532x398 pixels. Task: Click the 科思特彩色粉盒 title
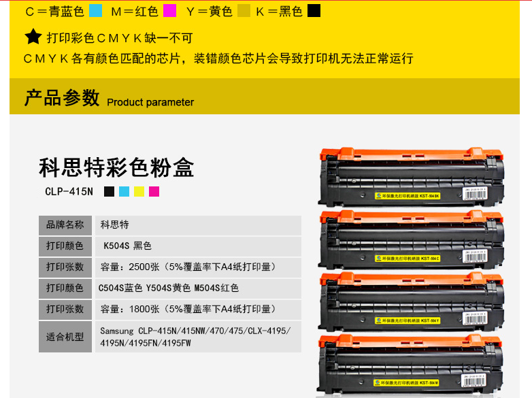tap(116, 167)
